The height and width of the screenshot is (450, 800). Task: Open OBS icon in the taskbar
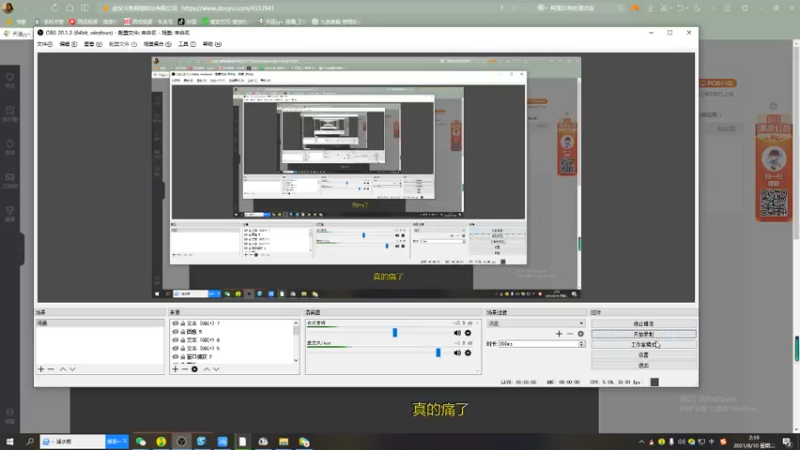181,441
